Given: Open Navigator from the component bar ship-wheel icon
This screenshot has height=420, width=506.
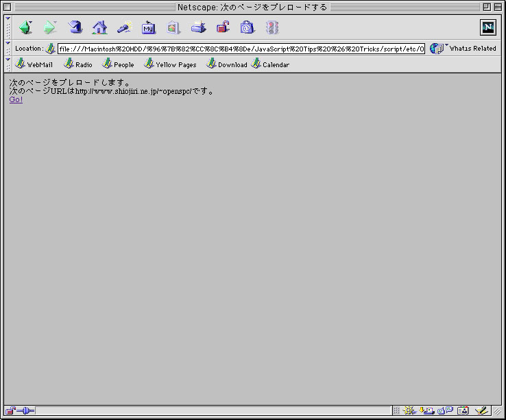Looking at the screenshot, I should point(409,410).
